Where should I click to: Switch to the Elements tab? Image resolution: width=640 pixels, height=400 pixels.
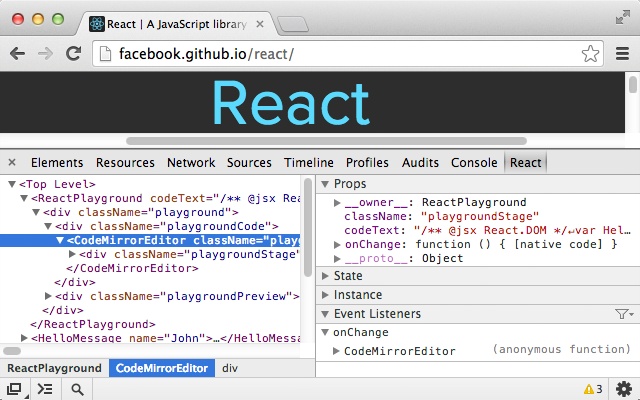pos(57,162)
